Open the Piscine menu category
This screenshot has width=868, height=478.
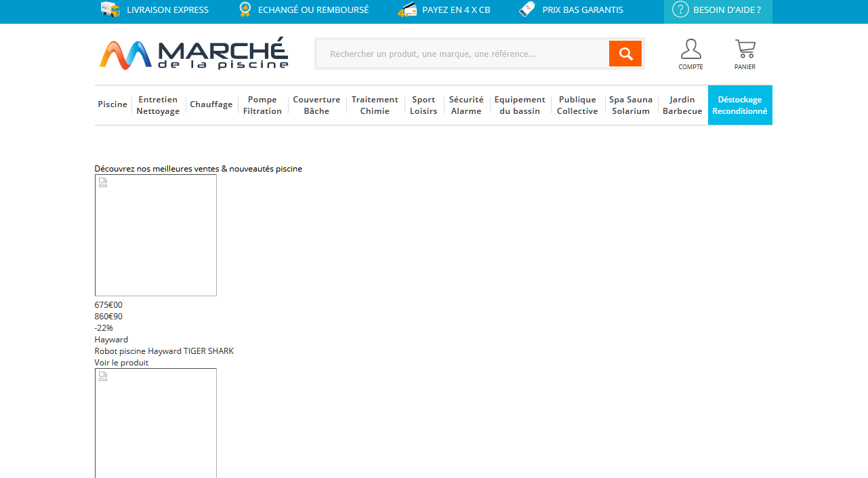tap(112, 104)
